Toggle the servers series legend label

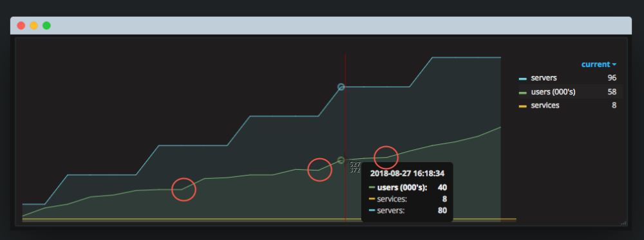coord(544,78)
